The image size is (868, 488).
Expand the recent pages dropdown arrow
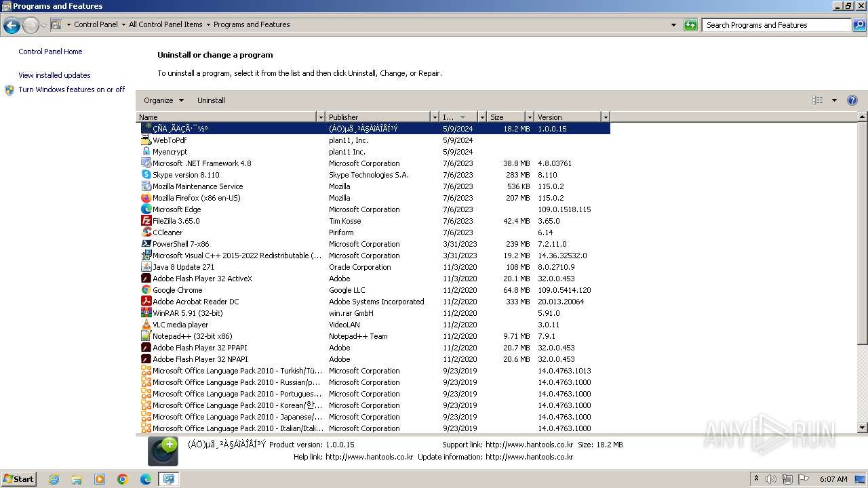click(x=43, y=26)
